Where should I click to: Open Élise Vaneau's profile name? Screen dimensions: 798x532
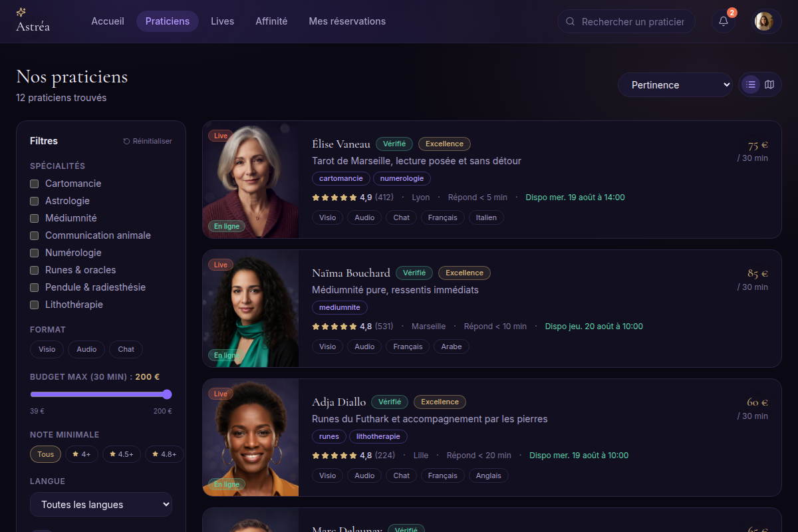pyautogui.click(x=341, y=144)
